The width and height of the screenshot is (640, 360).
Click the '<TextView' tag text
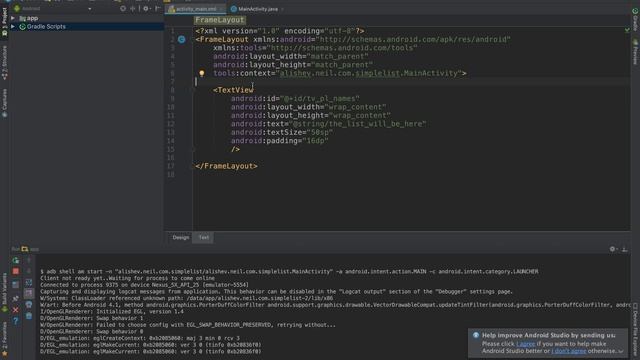[233, 90]
